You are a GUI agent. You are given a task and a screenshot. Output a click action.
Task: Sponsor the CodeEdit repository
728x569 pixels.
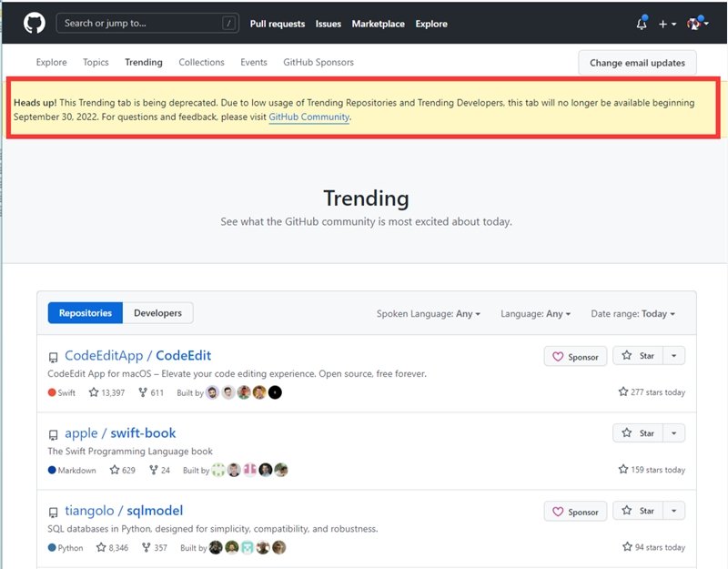[575, 357]
